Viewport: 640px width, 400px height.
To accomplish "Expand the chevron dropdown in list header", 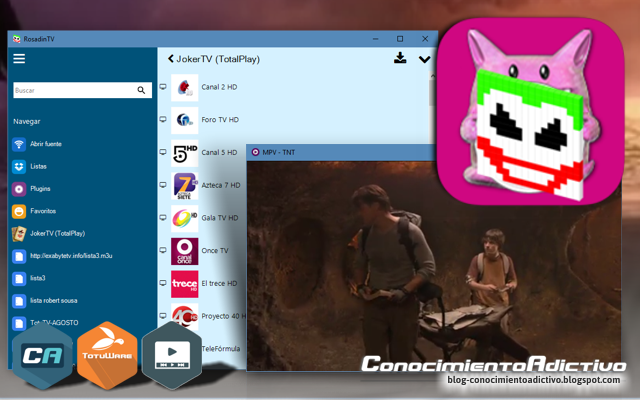I will (424, 60).
